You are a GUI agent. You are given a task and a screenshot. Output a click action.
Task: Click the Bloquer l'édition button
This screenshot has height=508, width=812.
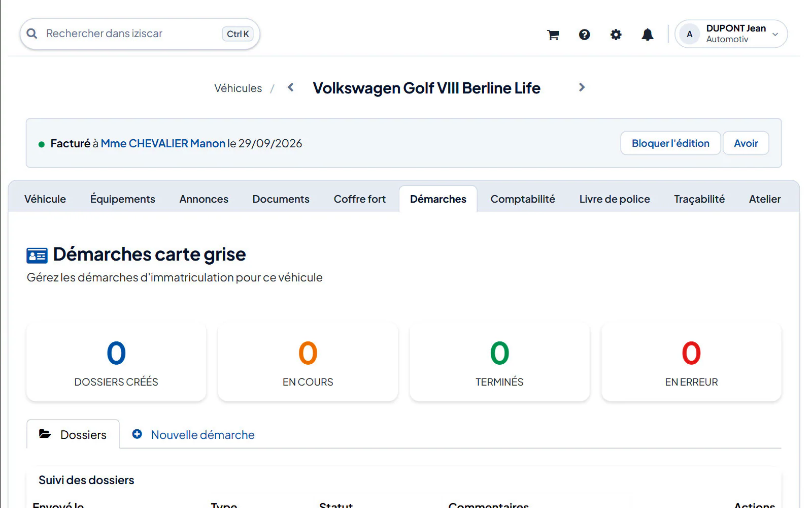670,143
